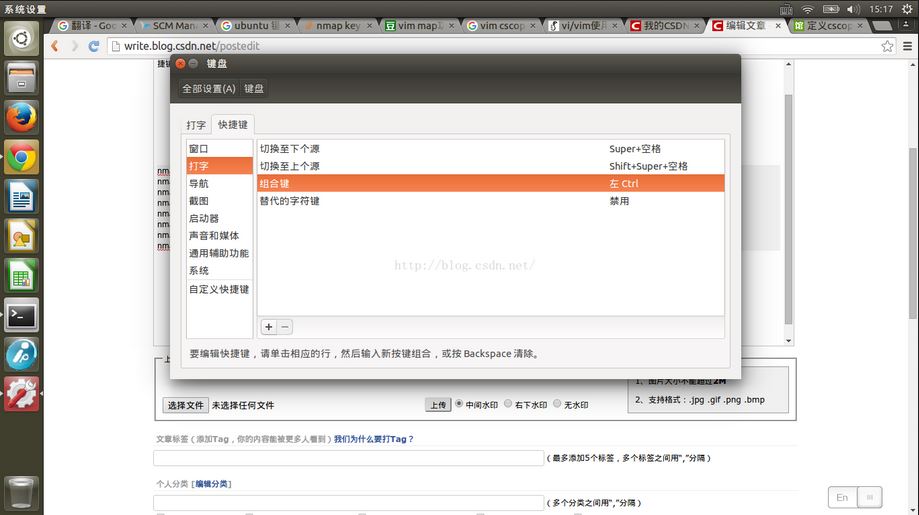Image resolution: width=919 pixels, height=515 pixels.
Task: Open LibreOffice Writer dock icon
Action: [22, 197]
